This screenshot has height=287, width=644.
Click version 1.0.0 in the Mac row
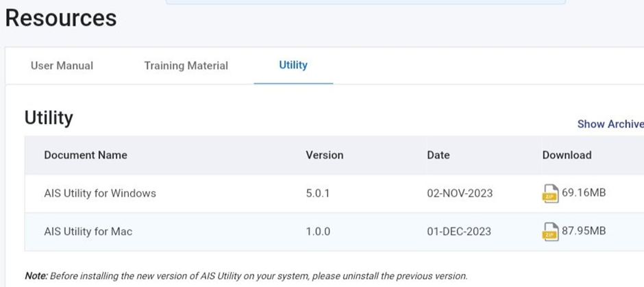(318, 232)
